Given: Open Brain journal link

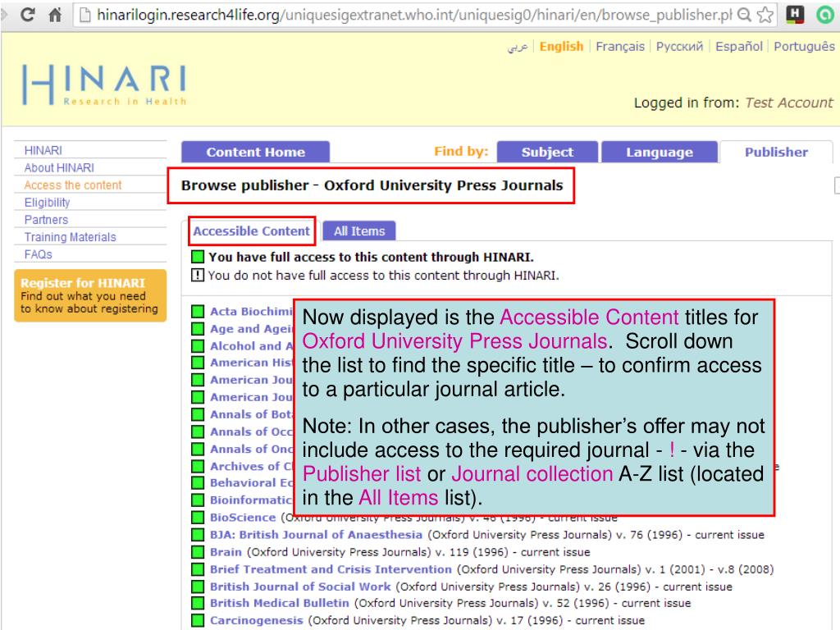Looking at the screenshot, I should [226, 552].
